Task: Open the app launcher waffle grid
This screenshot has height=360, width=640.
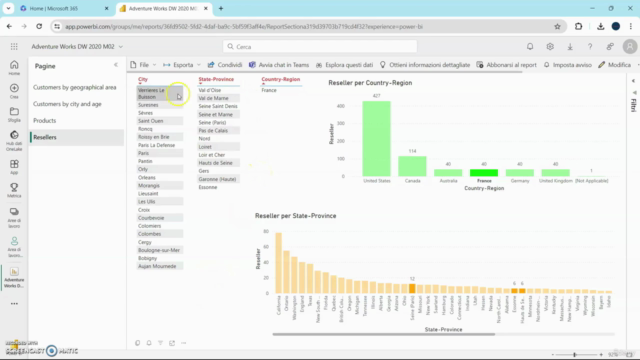Action: point(14,47)
